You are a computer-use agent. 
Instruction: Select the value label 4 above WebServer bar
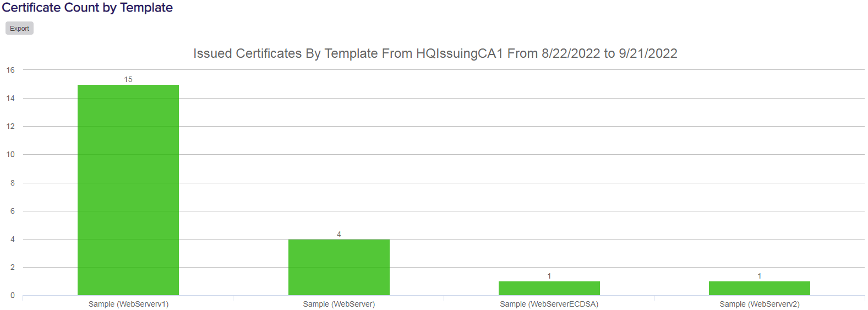coord(339,234)
